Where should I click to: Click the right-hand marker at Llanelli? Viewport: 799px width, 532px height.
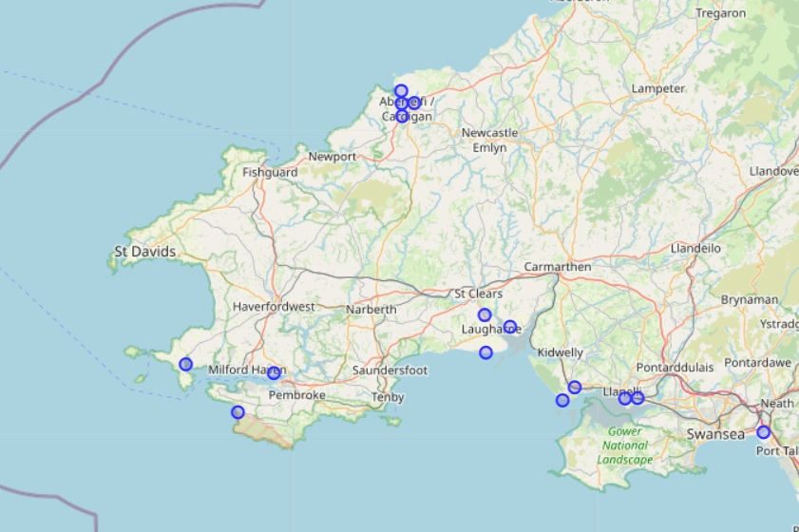pyautogui.click(x=637, y=398)
